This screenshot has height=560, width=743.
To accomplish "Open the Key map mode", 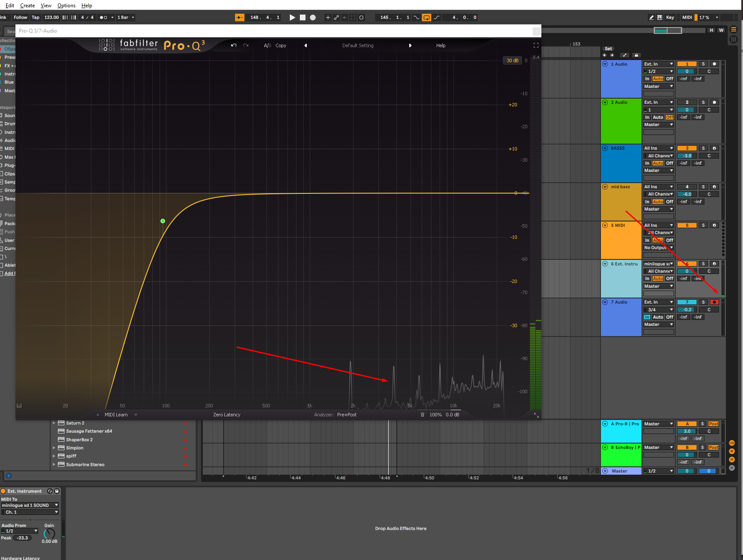I will [670, 18].
